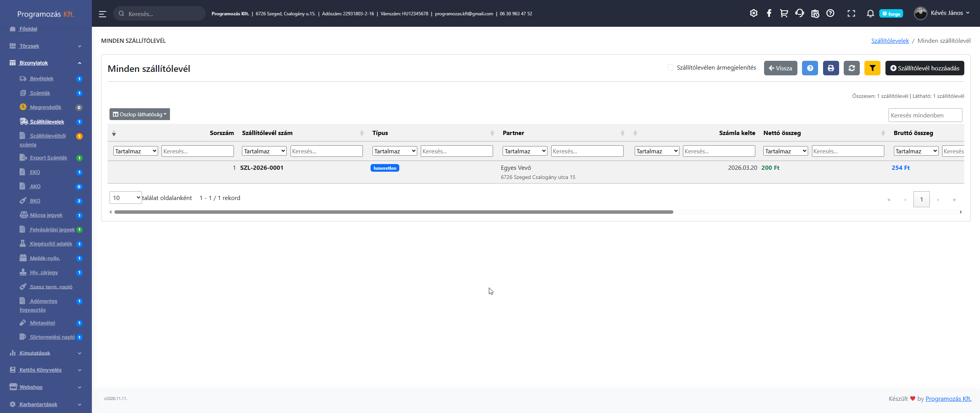This screenshot has height=413, width=980.
Task: Open the blue help question icon
Action: coord(810,68)
